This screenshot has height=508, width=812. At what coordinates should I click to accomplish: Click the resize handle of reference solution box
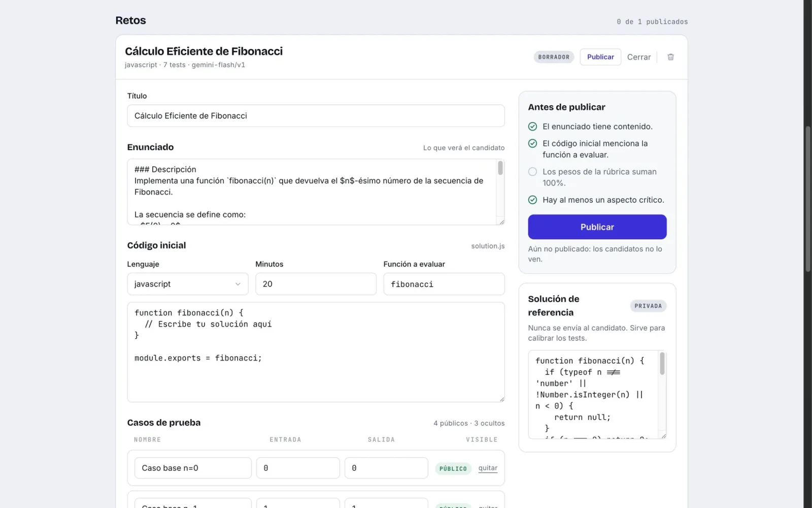[x=663, y=435]
